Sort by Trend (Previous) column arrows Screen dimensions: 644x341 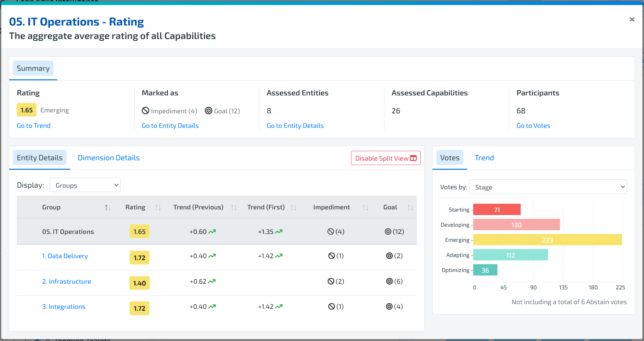(233, 207)
